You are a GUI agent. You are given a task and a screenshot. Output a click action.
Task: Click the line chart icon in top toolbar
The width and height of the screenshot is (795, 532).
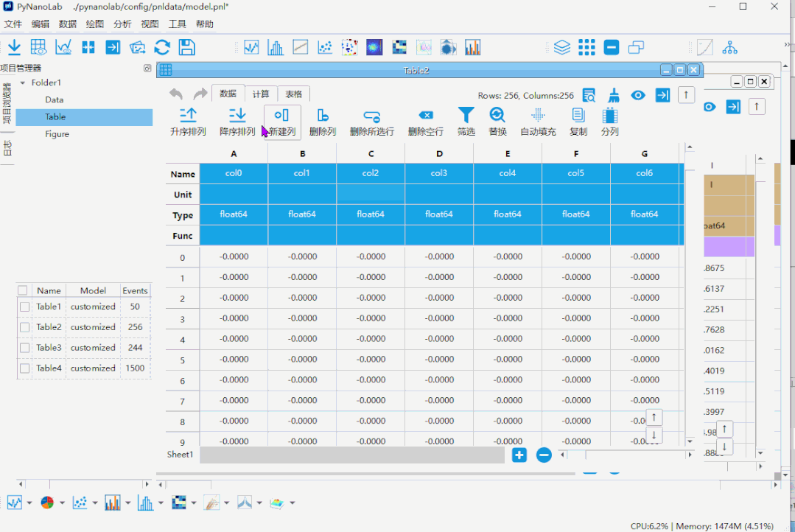[251, 48]
